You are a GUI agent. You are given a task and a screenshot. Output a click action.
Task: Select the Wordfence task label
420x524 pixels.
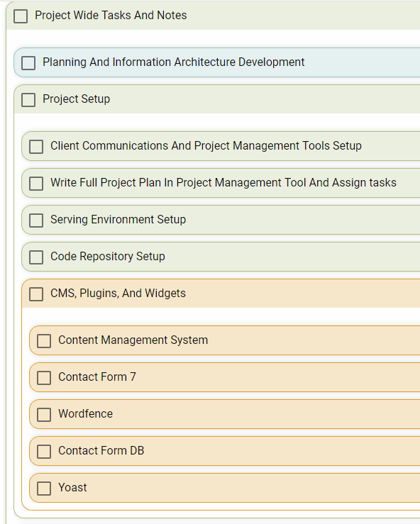(x=86, y=413)
